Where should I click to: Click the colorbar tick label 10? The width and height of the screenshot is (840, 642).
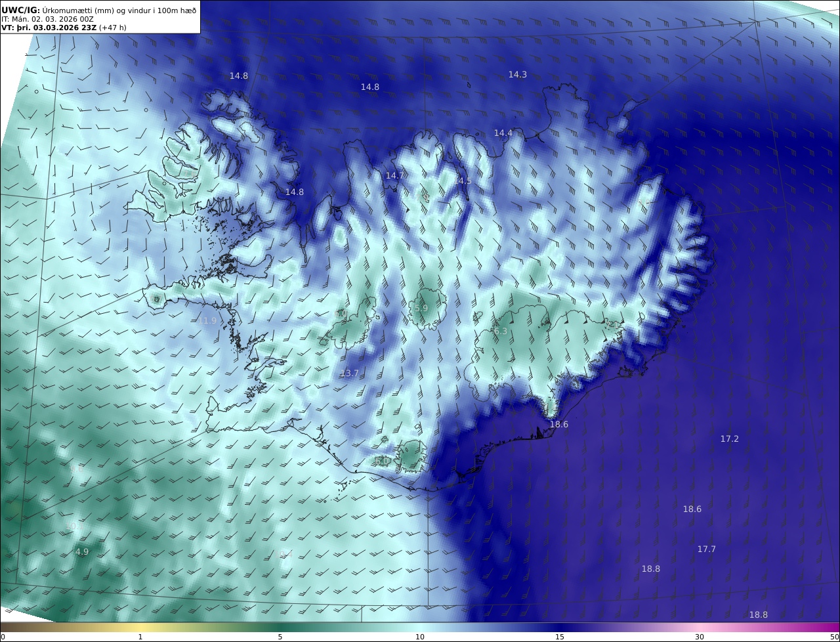420,637
